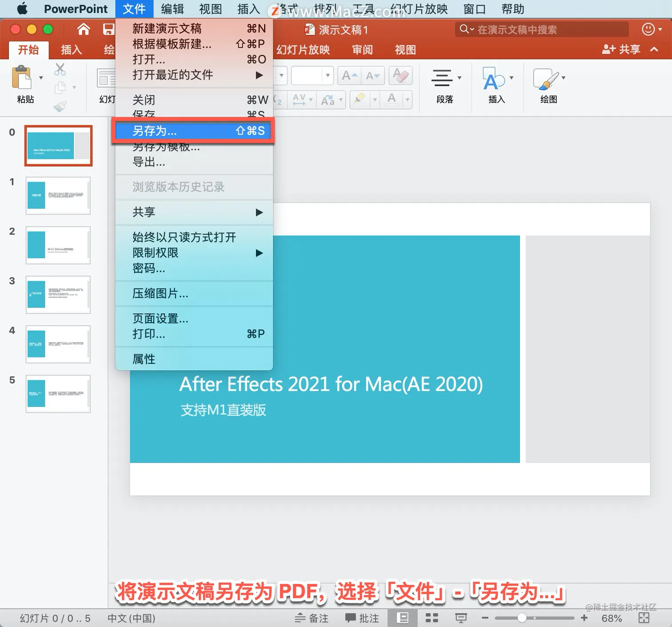Screen dimensions: 672x627
Task: Choose Save As in File menu
Action: [193, 131]
